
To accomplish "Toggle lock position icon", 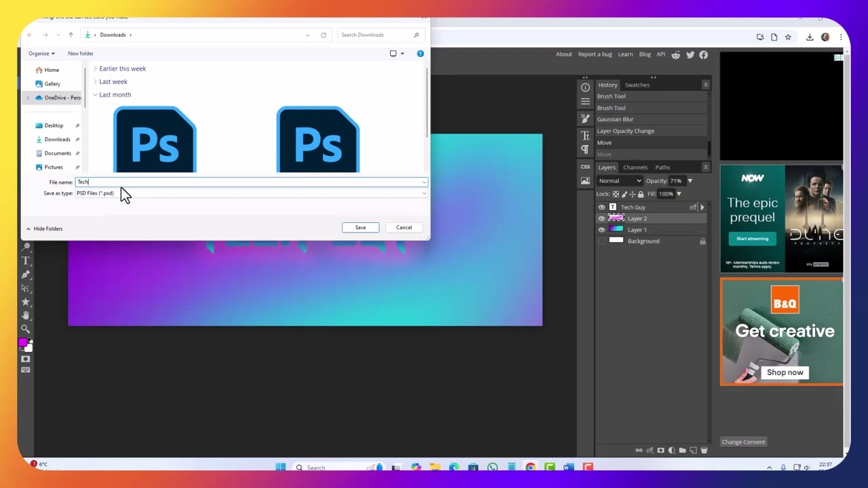I will (x=632, y=195).
